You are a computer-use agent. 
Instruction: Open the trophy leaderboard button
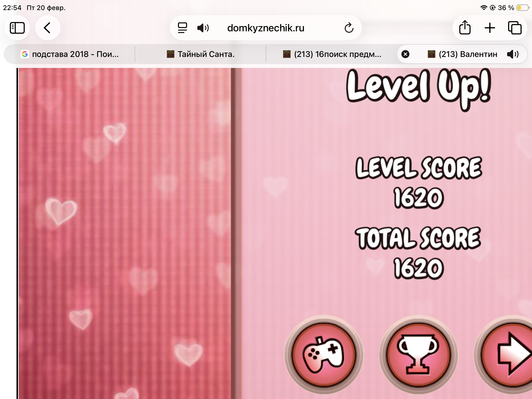pos(418,355)
